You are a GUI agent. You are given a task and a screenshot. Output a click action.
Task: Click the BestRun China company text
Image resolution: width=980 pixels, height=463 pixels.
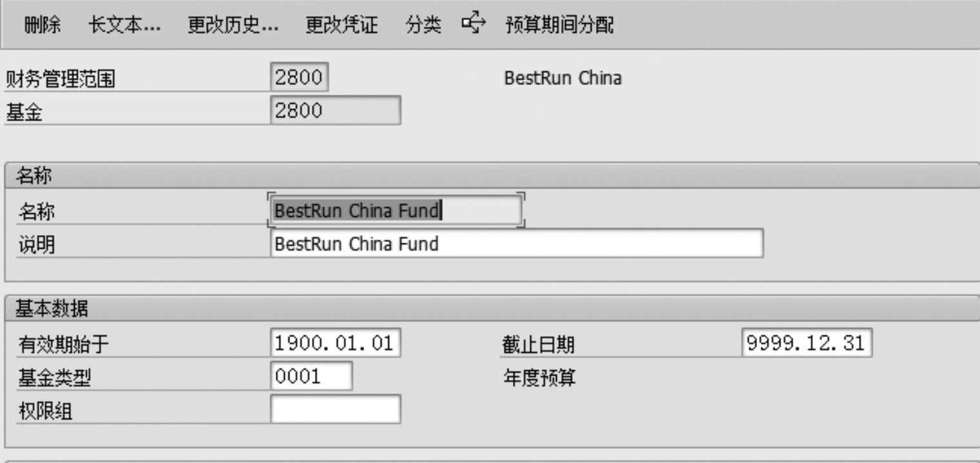point(562,79)
